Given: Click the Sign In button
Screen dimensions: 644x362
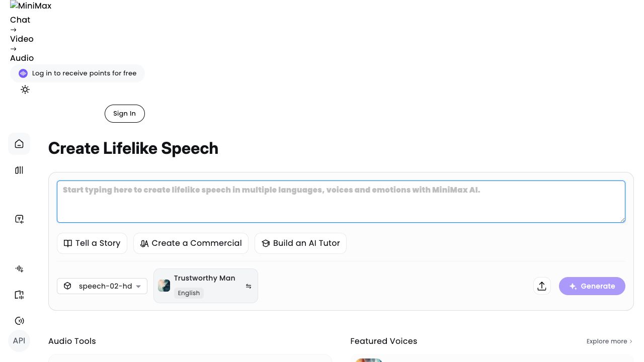Looking at the screenshot, I should pyautogui.click(x=124, y=114).
